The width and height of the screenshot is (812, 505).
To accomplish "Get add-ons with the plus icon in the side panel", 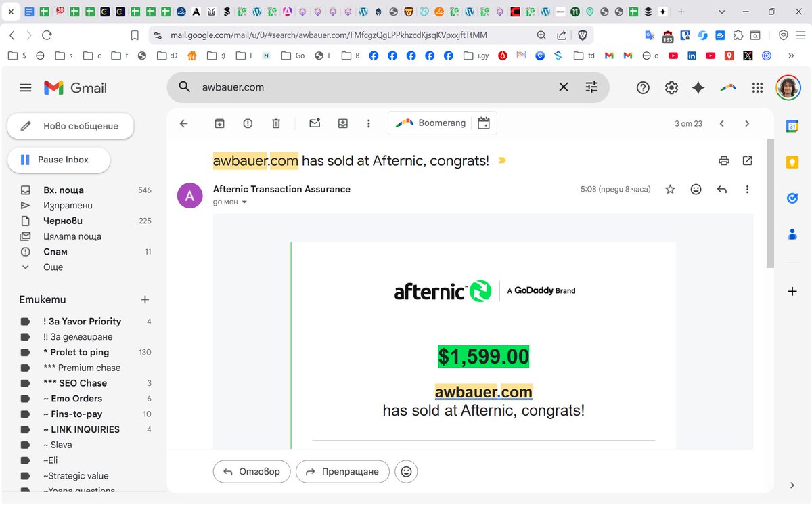I will click(x=792, y=291).
